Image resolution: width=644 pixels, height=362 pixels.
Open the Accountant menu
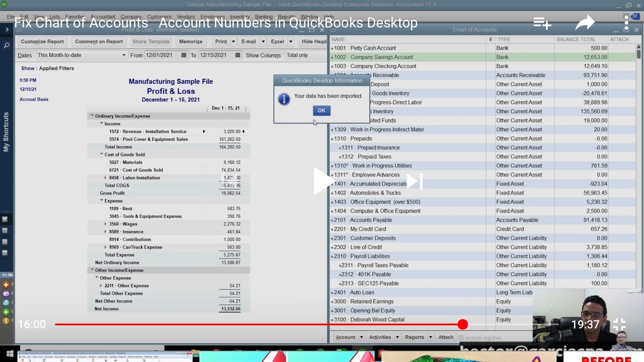[103, 17]
